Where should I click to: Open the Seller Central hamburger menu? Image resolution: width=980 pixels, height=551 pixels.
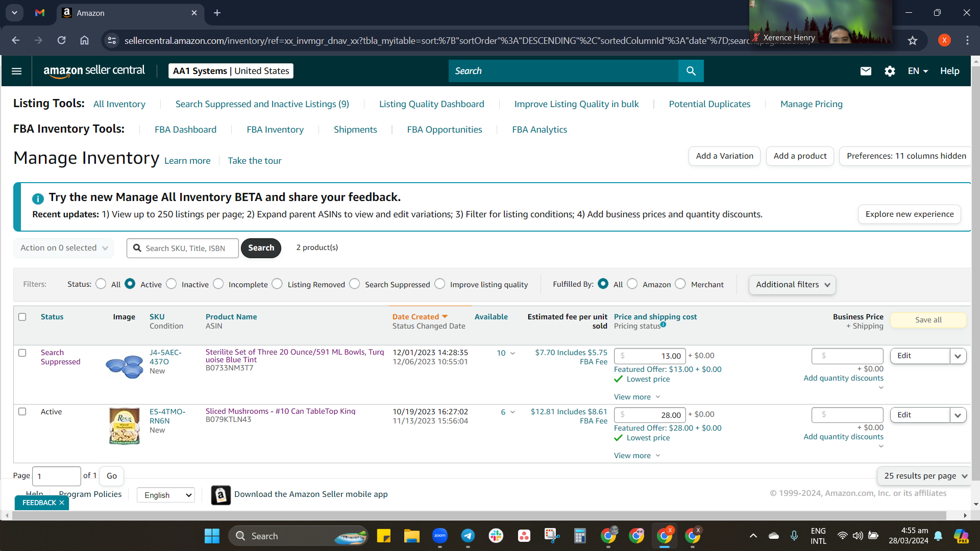coord(16,71)
